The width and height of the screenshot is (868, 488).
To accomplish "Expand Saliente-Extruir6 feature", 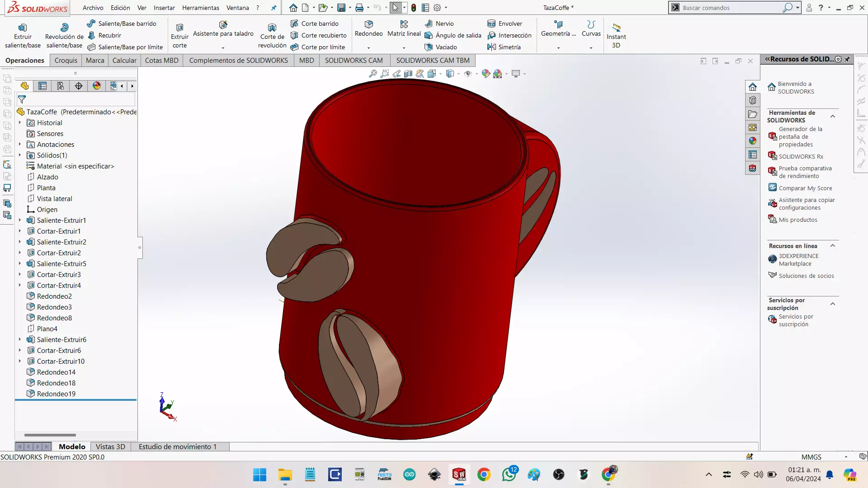I will coord(20,339).
